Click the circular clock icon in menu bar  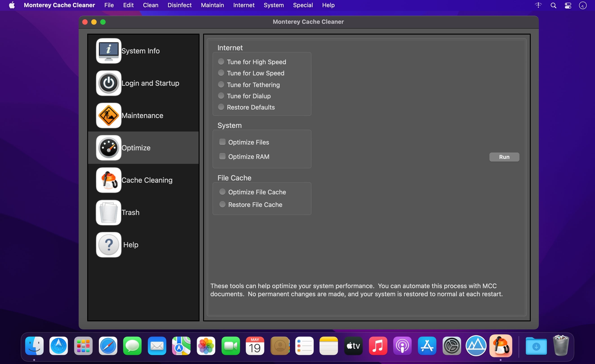tap(583, 5)
